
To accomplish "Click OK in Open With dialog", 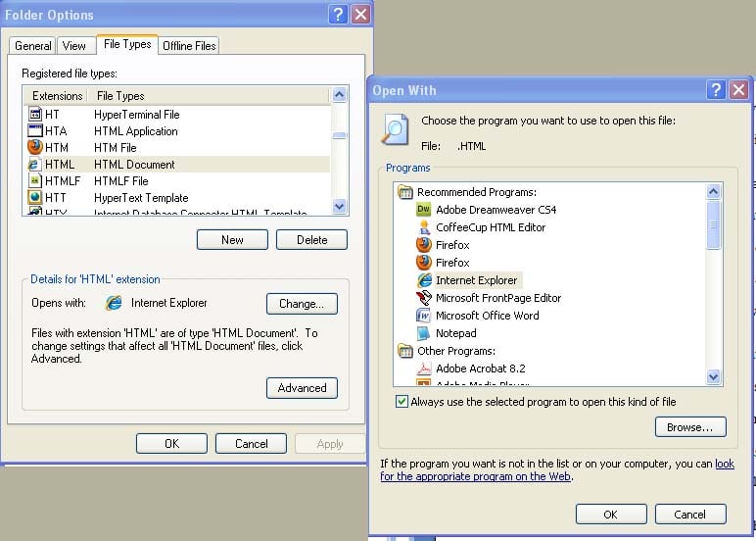I will (611, 515).
